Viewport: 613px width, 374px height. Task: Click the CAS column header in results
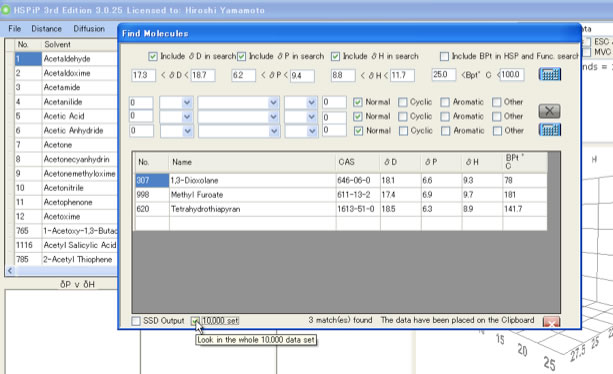click(x=358, y=162)
